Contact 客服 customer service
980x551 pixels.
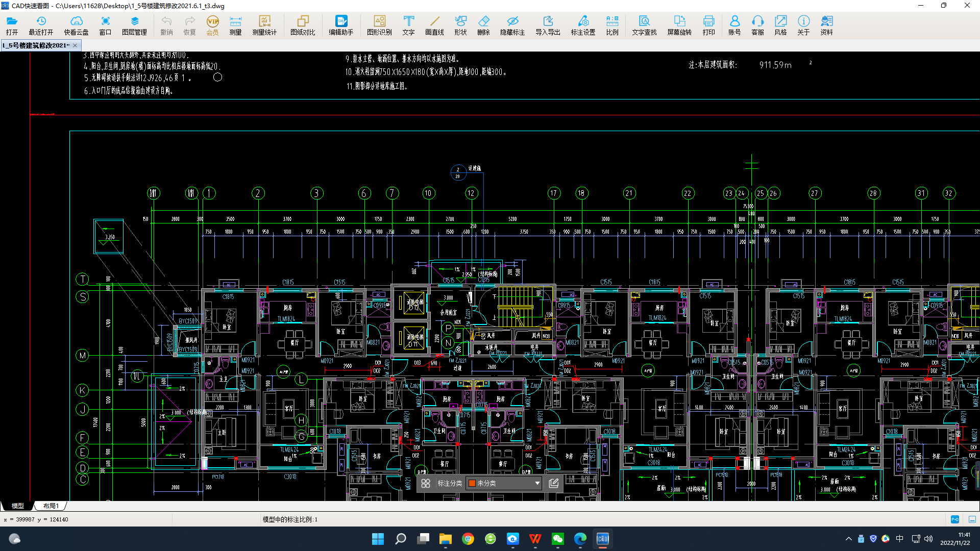click(757, 25)
